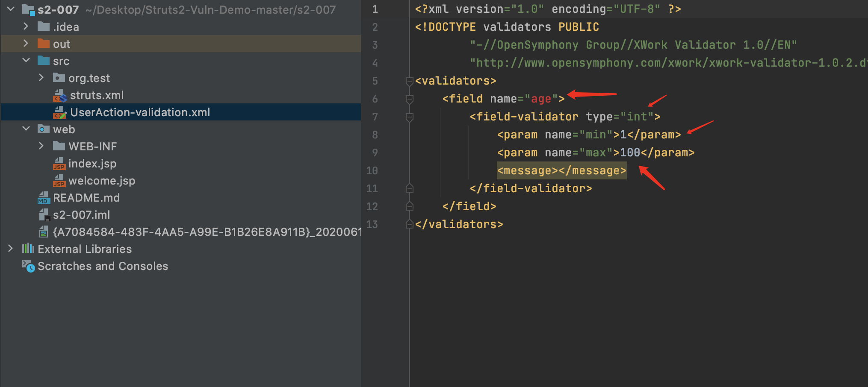
Task: Click the s2-007.iml file icon
Action: tap(44, 215)
